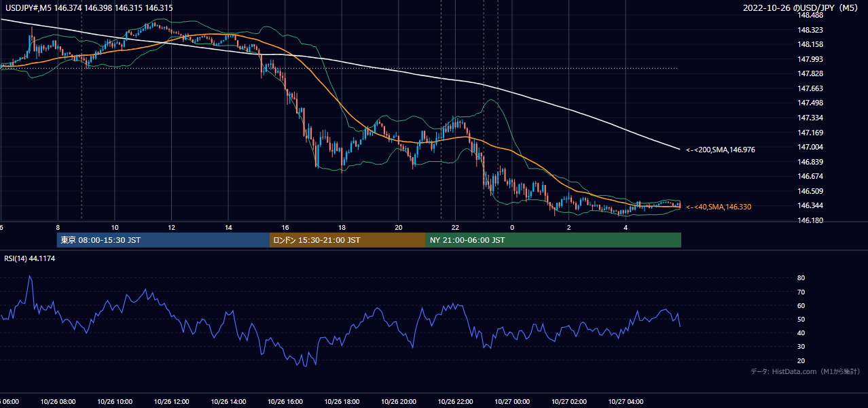Viewport: 868px width, 408px height.
Task: Click the RSI axis level 20
Action: [x=801, y=360]
